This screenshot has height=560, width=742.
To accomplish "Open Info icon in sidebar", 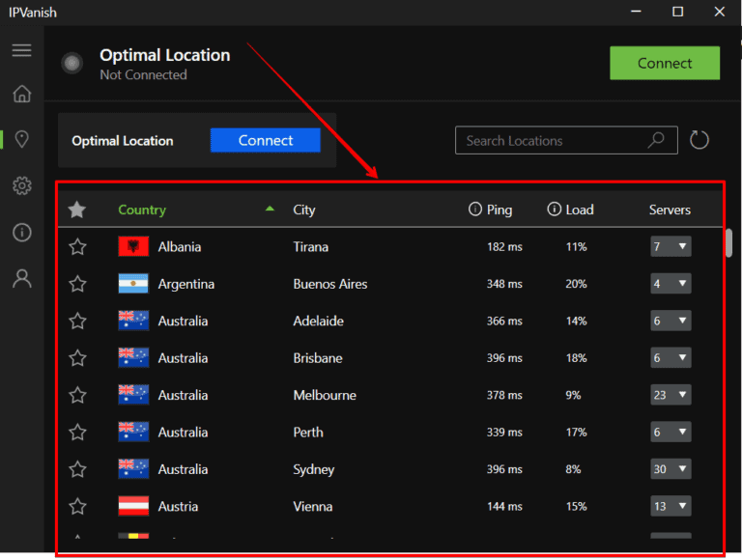I will coord(21,233).
